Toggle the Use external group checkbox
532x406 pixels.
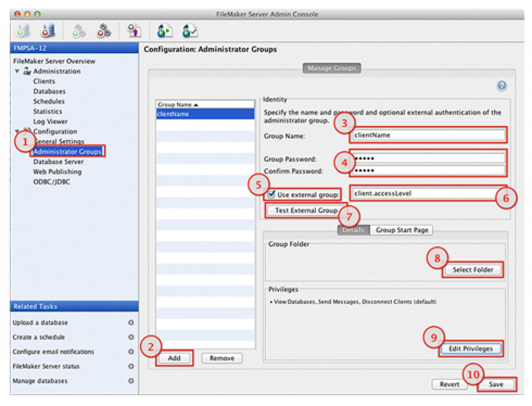point(271,194)
